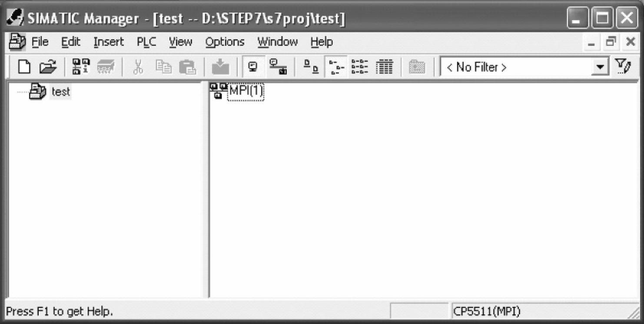Switch to Large Icons view
Image resolution: width=644 pixels, height=324 pixels.
point(310,67)
